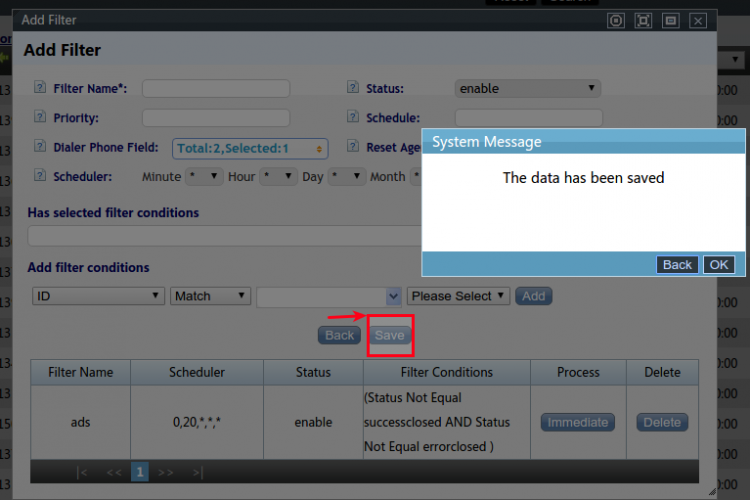Open the Match operator dropdown
The height and width of the screenshot is (500, 750).
click(210, 296)
